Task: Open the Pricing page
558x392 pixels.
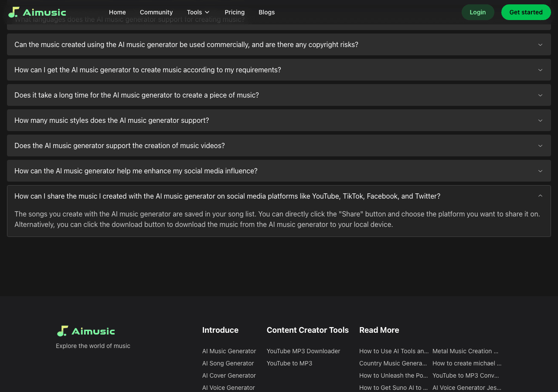Action: tap(235, 12)
